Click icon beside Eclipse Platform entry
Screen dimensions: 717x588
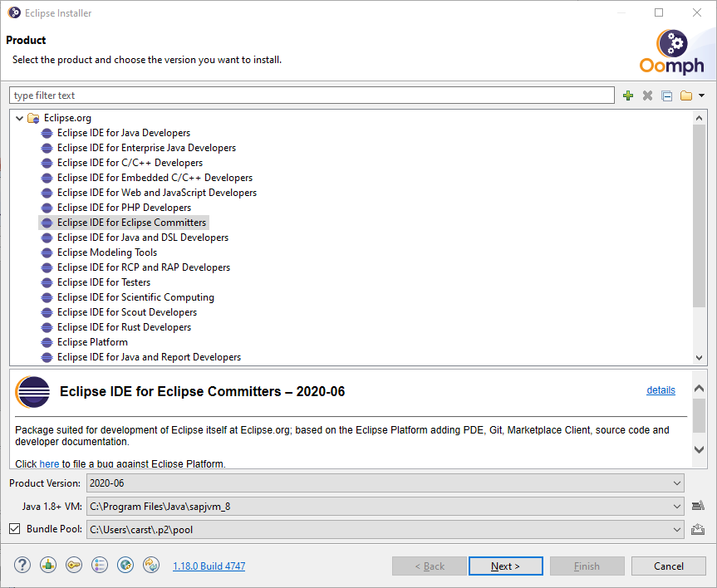(x=47, y=342)
